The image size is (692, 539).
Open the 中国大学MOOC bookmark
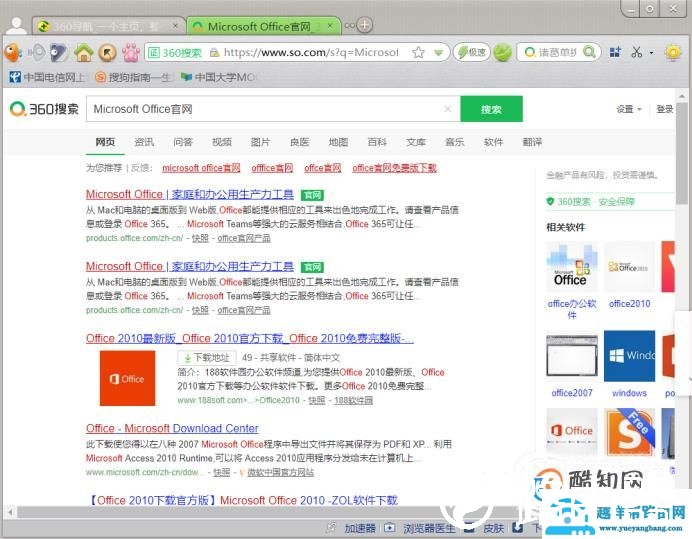tap(218, 77)
